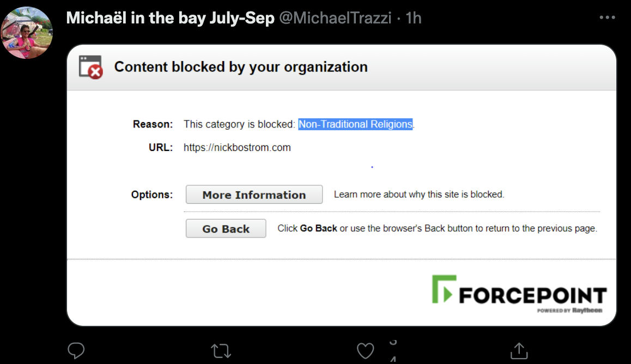Click the Content blocked by your organization heading
This screenshot has width=631, height=364.
click(x=241, y=67)
